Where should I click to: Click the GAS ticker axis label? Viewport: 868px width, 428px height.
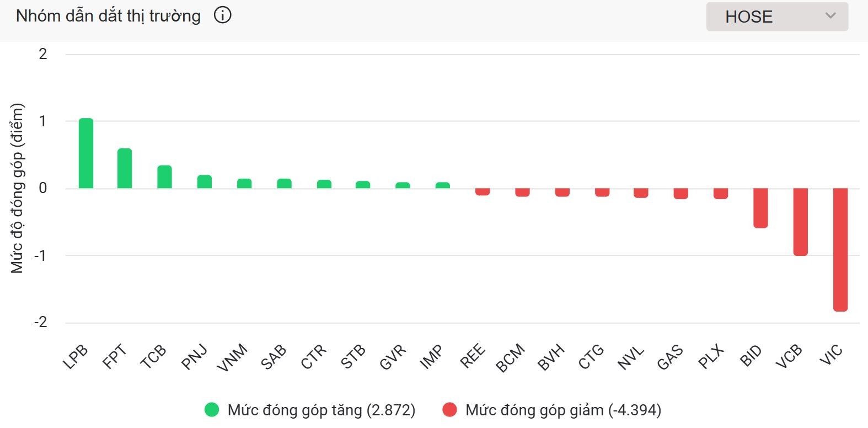tap(671, 357)
